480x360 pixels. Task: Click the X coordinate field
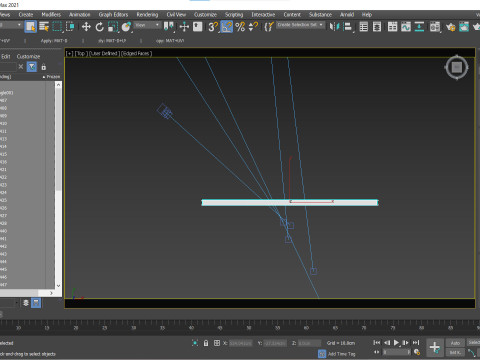[241, 343]
